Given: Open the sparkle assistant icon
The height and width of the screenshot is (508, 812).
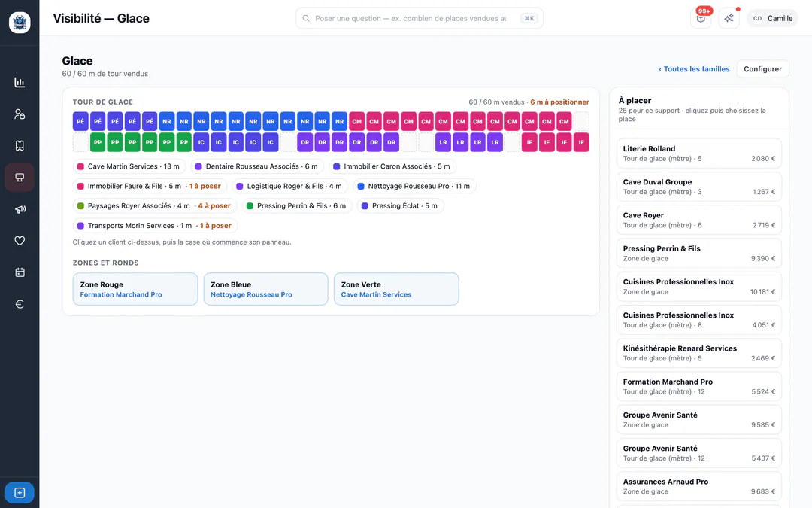Looking at the screenshot, I should 729,18.
